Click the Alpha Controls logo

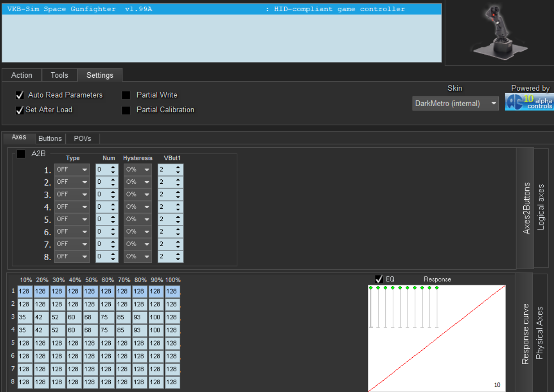(x=529, y=103)
